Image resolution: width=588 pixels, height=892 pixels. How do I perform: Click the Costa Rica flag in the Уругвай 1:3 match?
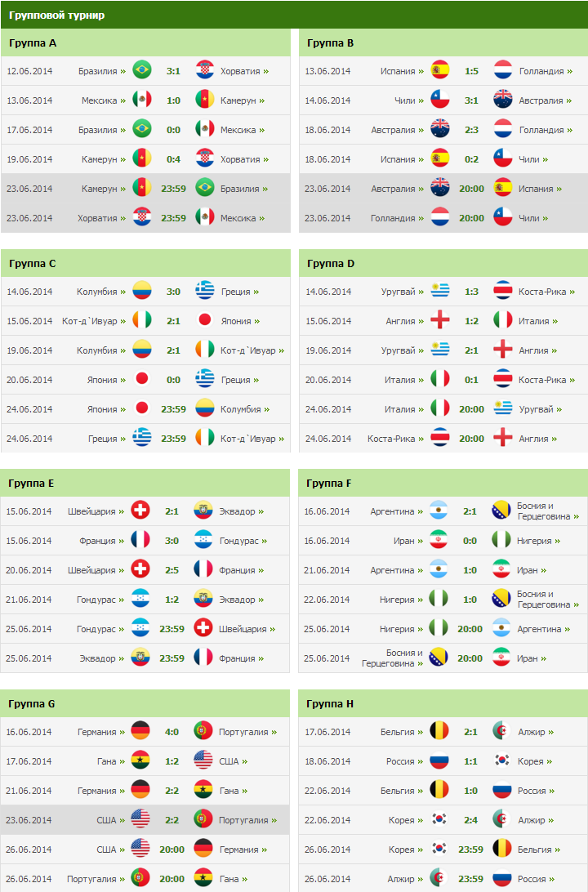[x=503, y=292]
